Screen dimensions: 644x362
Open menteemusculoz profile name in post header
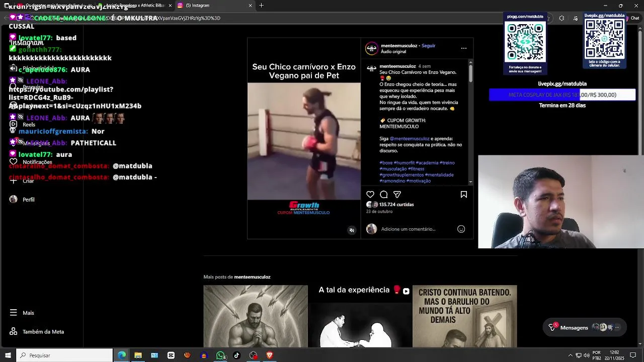pos(399,46)
